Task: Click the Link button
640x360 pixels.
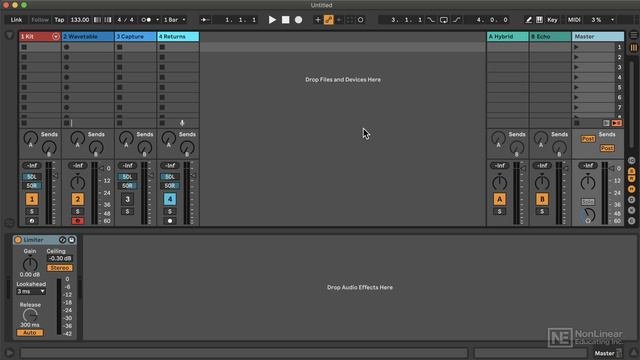Action: point(16,20)
